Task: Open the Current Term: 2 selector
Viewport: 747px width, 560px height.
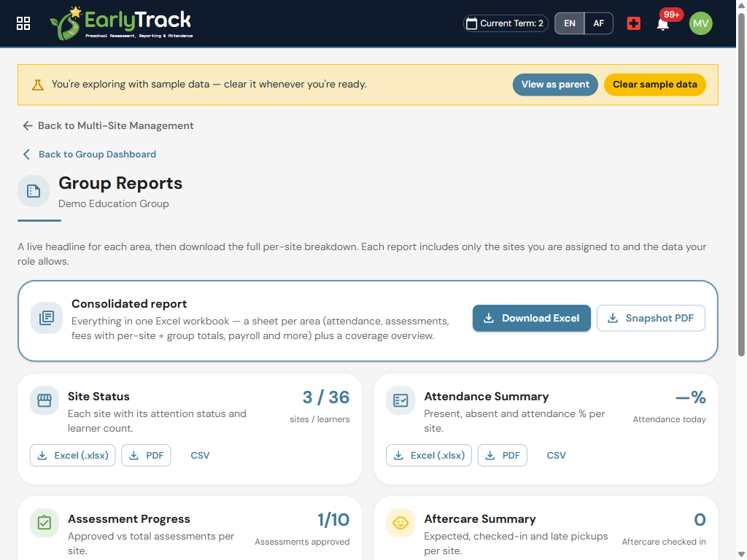Action: [506, 23]
